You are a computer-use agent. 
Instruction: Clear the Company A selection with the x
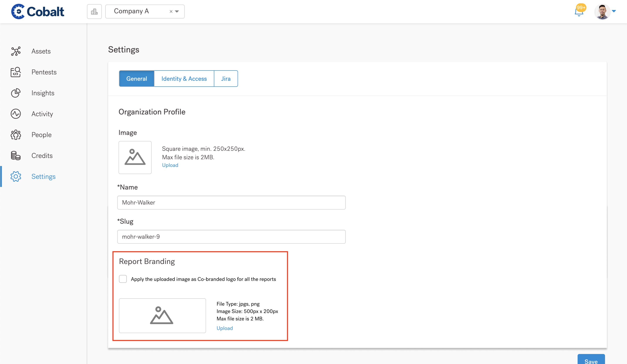click(171, 12)
